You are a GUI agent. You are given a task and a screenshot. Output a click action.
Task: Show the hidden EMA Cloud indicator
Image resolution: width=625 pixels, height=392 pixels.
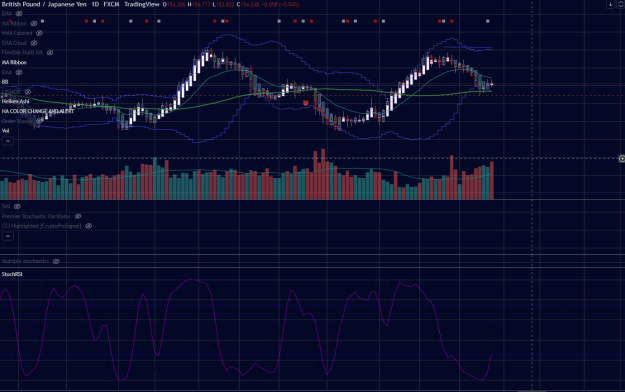tap(34, 43)
